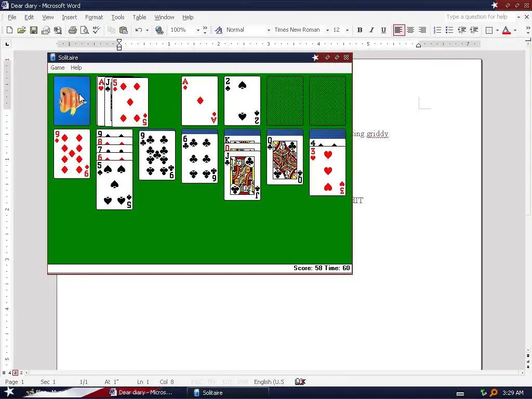Click the Copy icon in toolbar
This screenshot has width=532, height=399.
click(111, 30)
